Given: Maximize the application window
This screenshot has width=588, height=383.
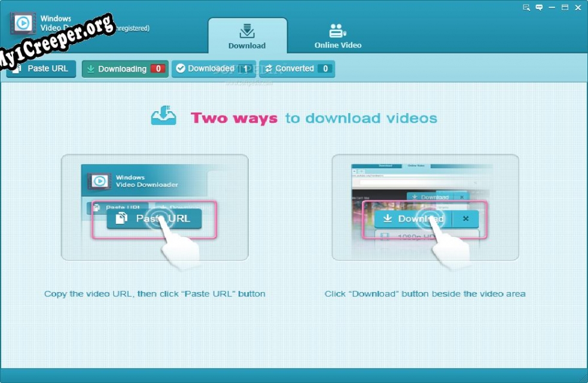Looking at the screenshot, I should point(565,8).
